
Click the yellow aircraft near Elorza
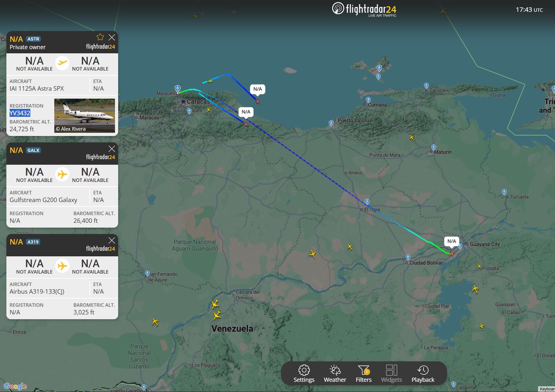[155, 322]
